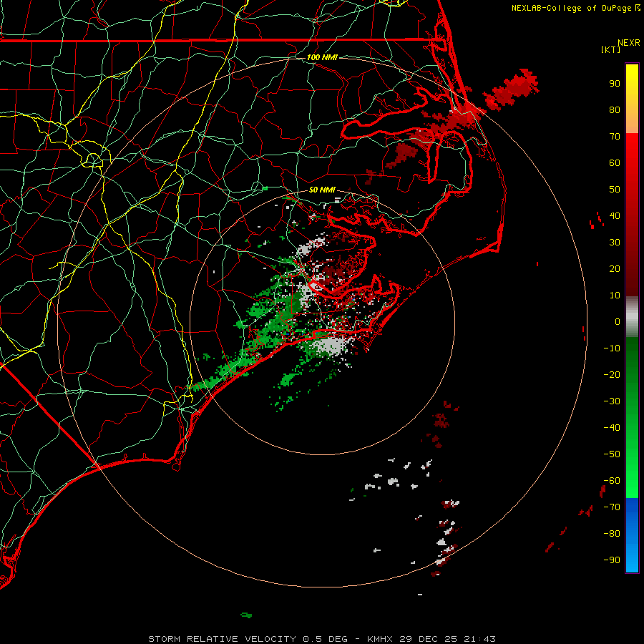Click the -10 scale value
The image size is (644, 644).
612,348
